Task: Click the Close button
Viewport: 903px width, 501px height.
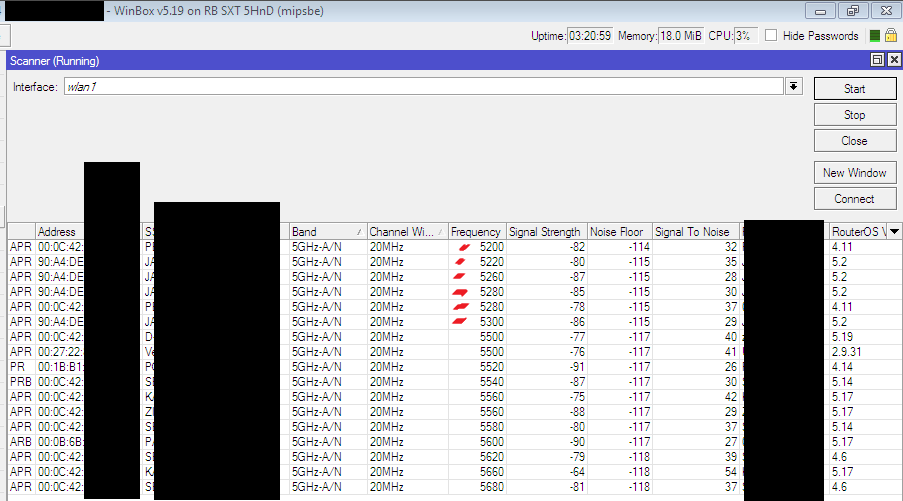Action: [855, 141]
